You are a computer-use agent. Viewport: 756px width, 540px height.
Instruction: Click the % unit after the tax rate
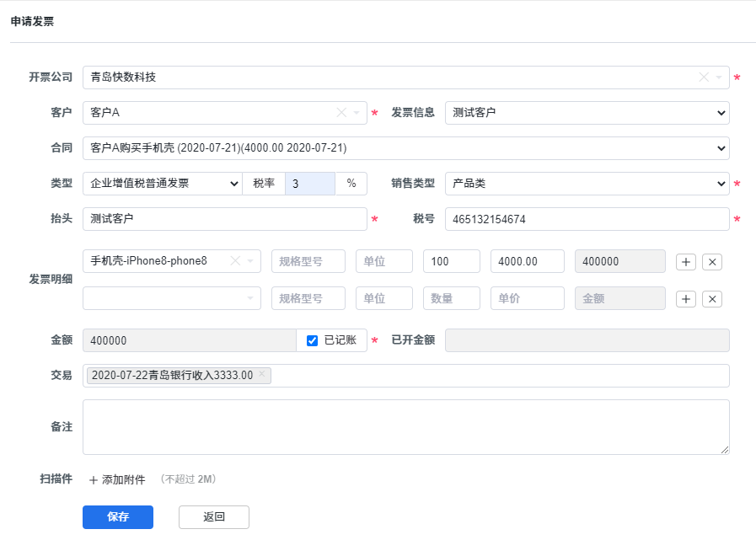pyautogui.click(x=351, y=184)
